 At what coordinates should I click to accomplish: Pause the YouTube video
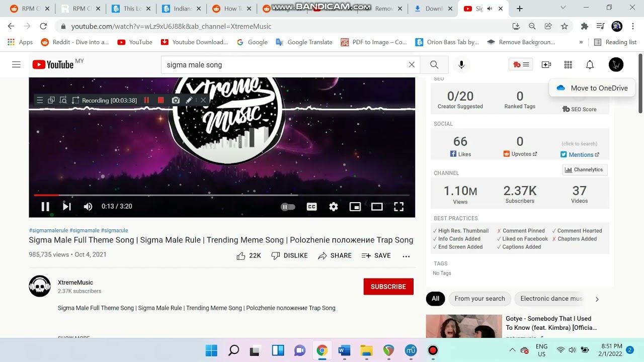click(x=45, y=207)
